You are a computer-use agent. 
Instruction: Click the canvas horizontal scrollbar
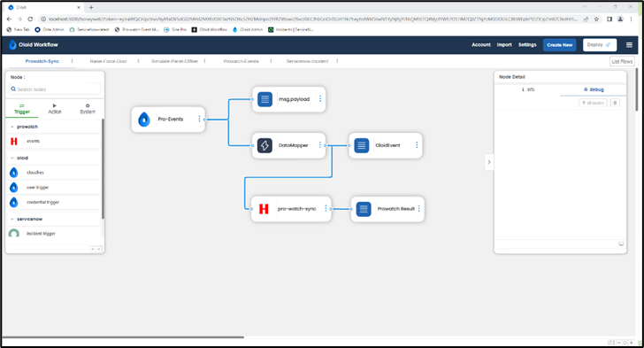123,336
